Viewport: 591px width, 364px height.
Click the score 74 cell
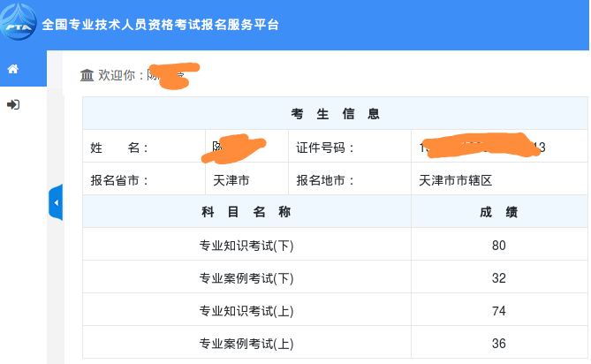(x=499, y=311)
